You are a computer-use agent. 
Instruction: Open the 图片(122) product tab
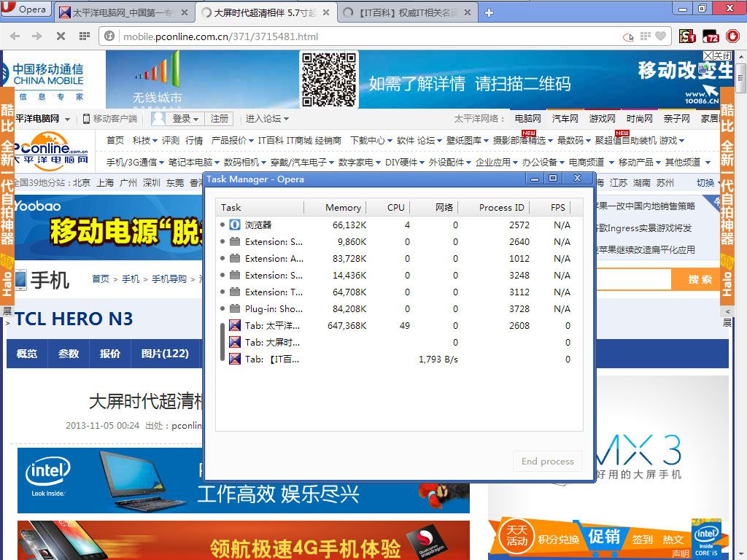[x=165, y=354]
